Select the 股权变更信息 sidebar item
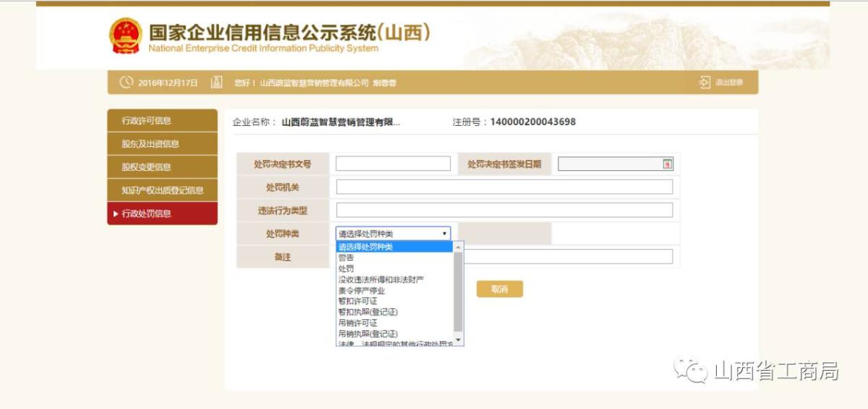868x409 pixels. tap(162, 167)
